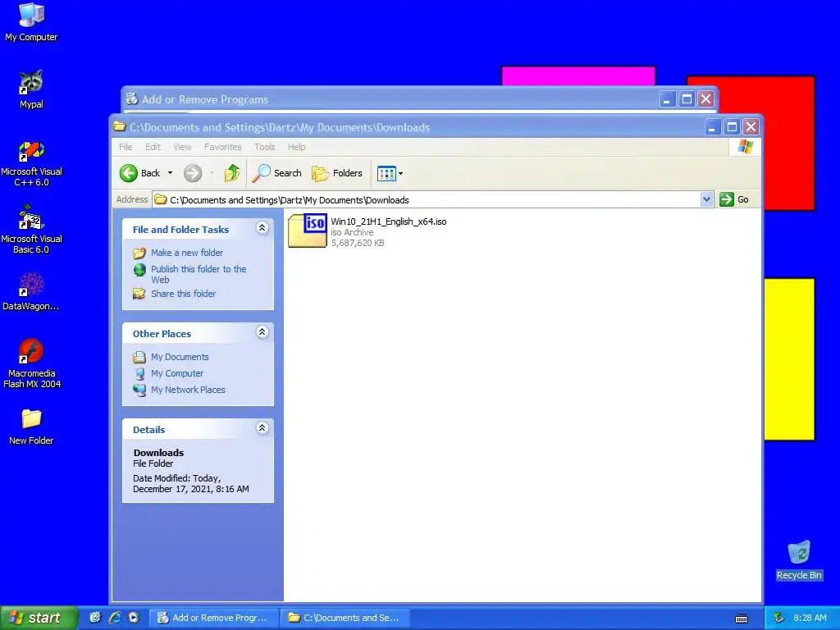Click the system tray notification icon

(779, 618)
